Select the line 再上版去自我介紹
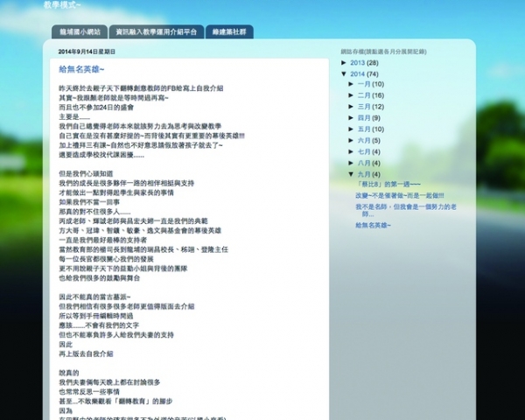The image size is (525, 420). pos(86,353)
